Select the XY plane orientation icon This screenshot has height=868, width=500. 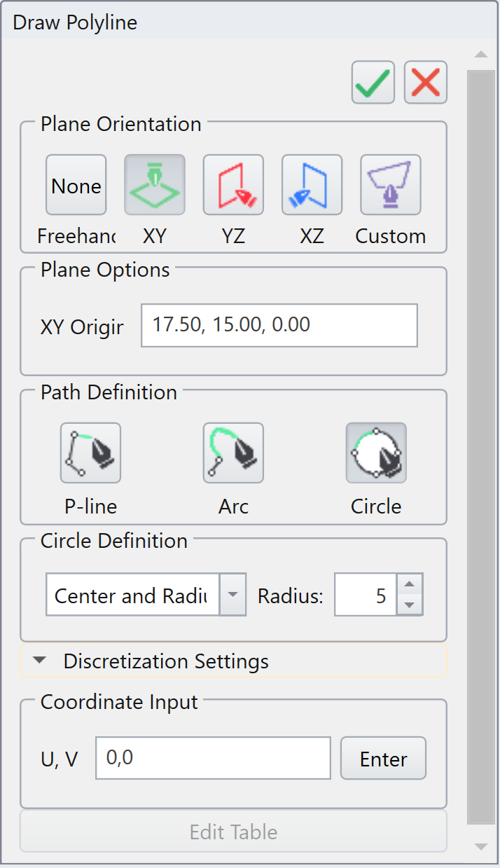pos(155,185)
